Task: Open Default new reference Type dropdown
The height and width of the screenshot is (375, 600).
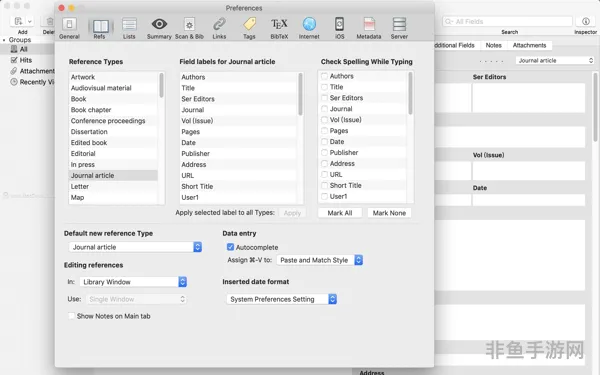Action: tap(135, 247)
